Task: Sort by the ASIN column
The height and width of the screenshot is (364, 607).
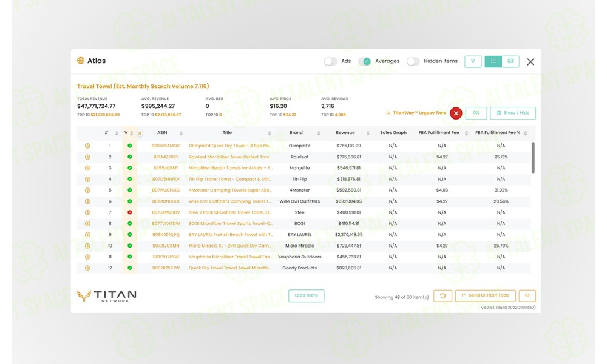Action: point(181,133)
